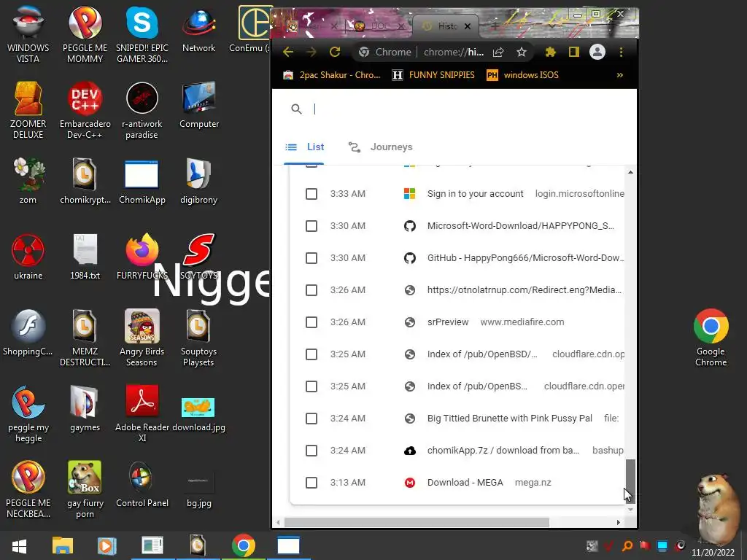The width and height of the screenshot is (747, 560).
Task: Open File Explorer from the taskbar
Action: point(63,546)
